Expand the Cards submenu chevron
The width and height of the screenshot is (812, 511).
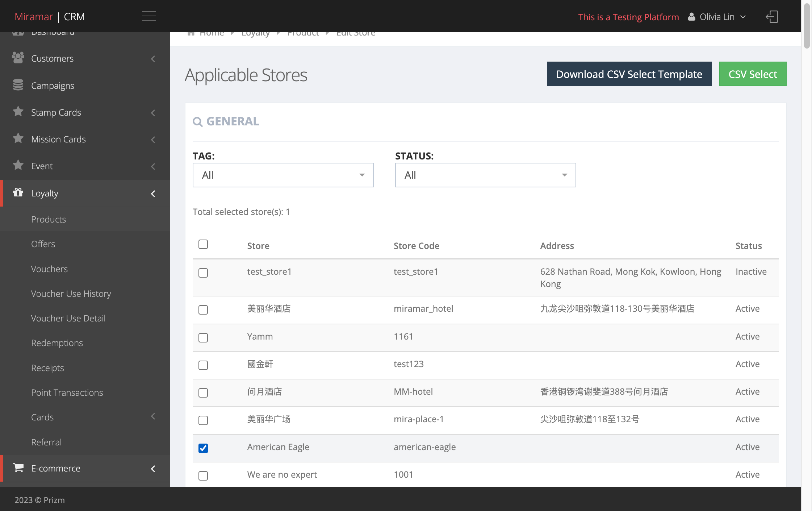tap(153, 416)
